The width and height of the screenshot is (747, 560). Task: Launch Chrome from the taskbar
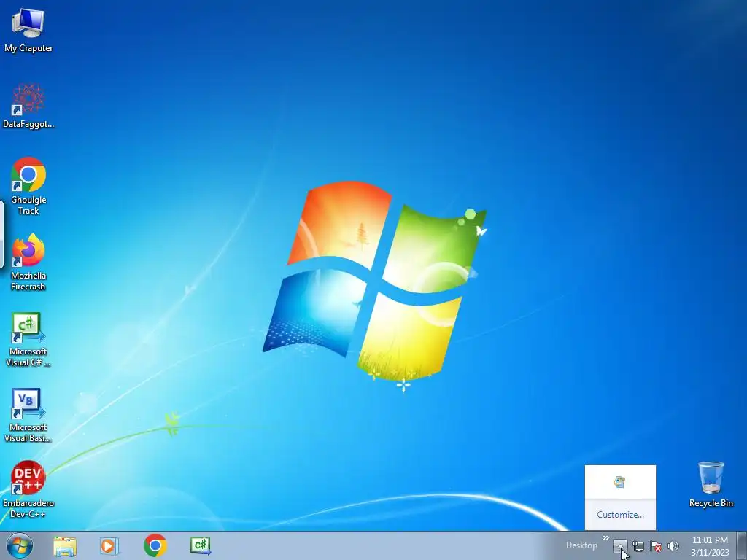(155, 545)
